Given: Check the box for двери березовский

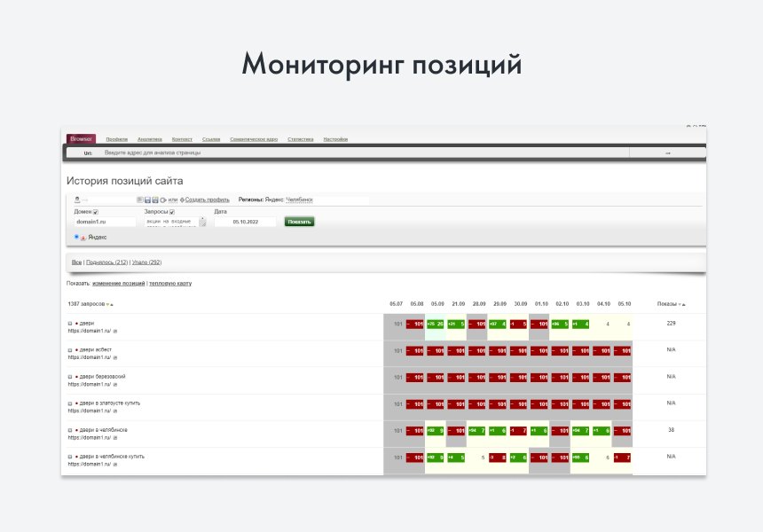Looking at the screenshot, I should click(x=70, y=377).
